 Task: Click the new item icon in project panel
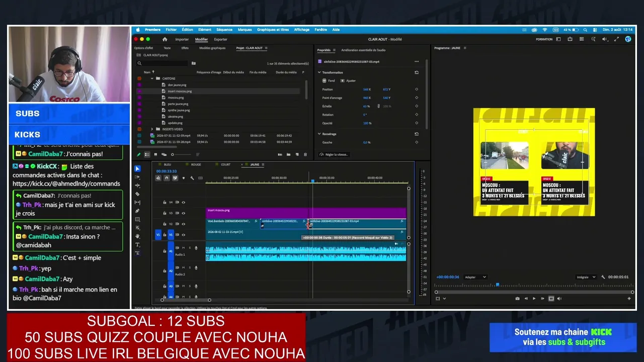[297, 154]
